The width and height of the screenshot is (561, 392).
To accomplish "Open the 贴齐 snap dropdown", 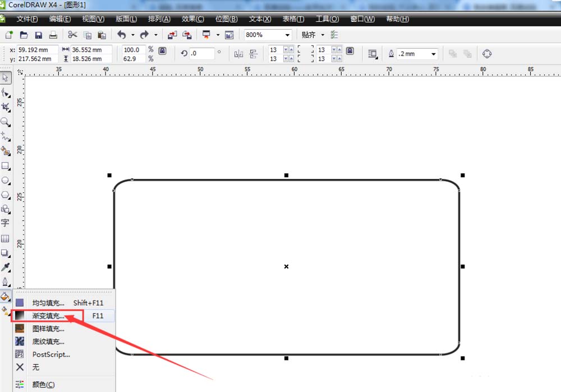I will (x=323, y=35).
